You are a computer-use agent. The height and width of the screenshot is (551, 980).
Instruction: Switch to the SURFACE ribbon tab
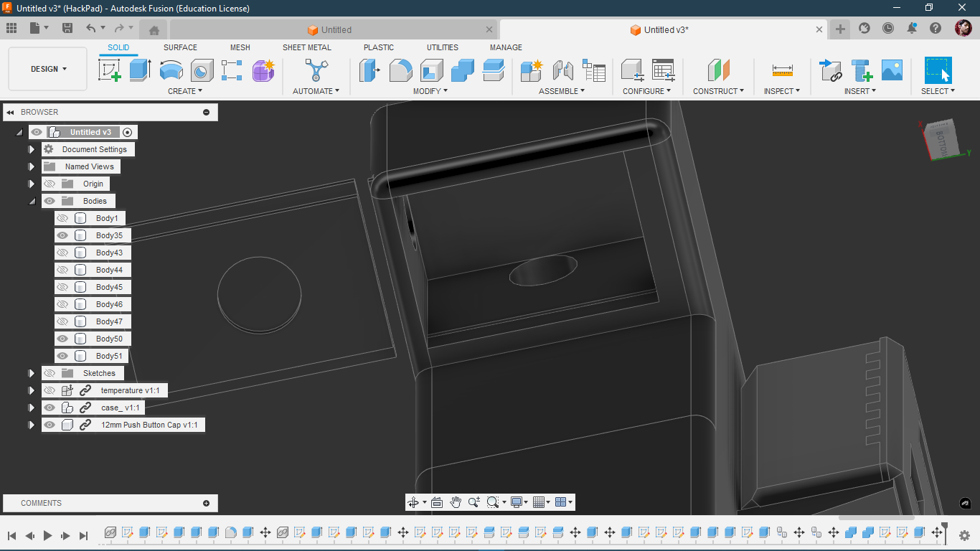click(x=179, y=47)
